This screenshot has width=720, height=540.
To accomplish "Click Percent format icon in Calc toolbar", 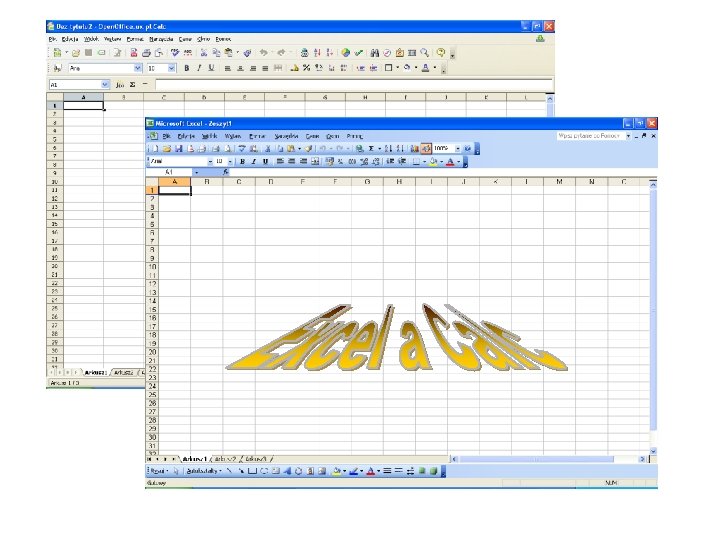I will 306,68.
